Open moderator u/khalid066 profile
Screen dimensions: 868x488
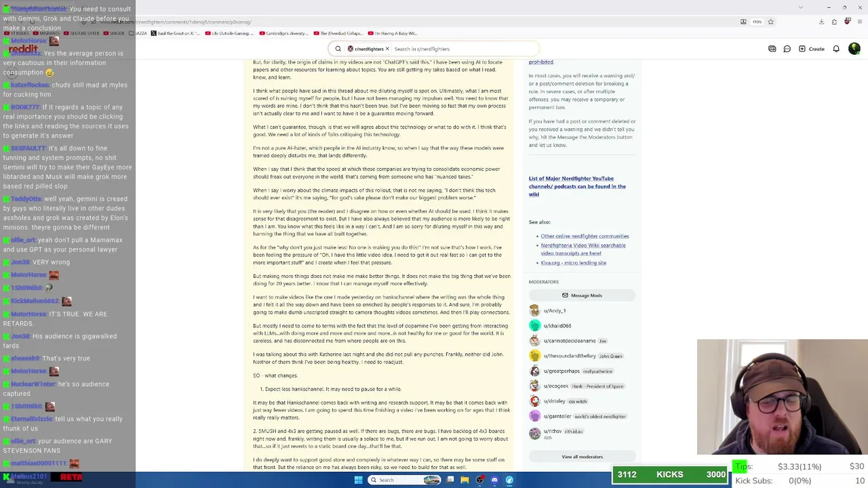(x=557, y=326)
